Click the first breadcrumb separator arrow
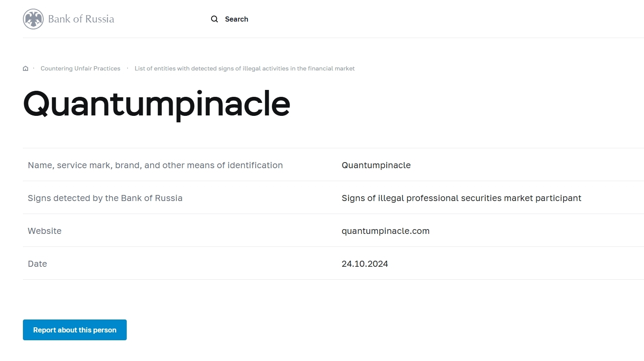The image size is (644, 361). coord(34,68)
